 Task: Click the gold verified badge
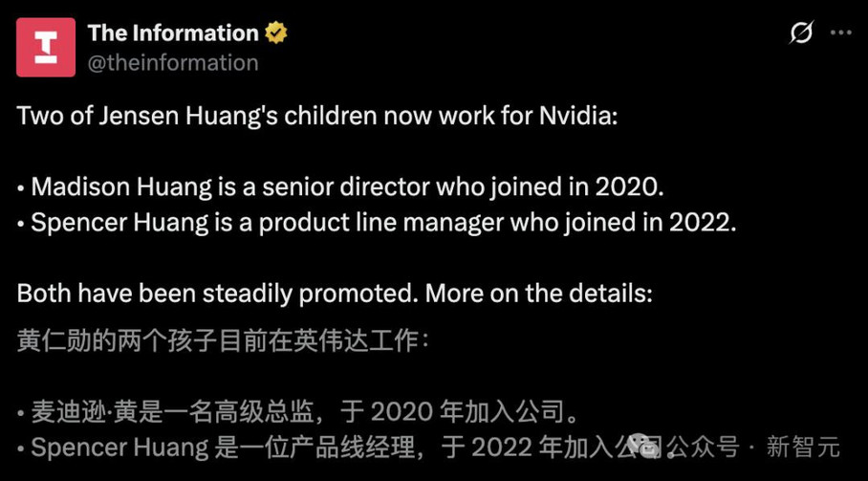click(275, 33)
